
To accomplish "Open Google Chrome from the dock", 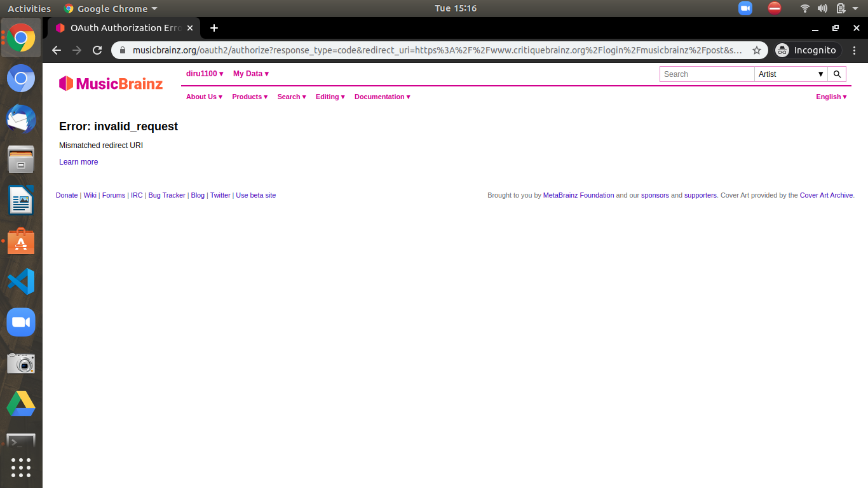I will [x=21, y=37].
